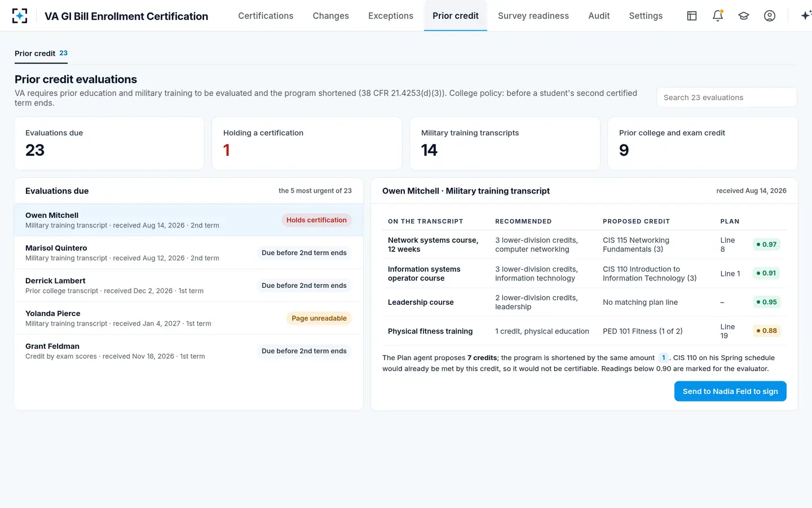The height and width of the screenshot is (508, 812).
Task: Open Prior college and exam credit card
Action: click(703, 143)
